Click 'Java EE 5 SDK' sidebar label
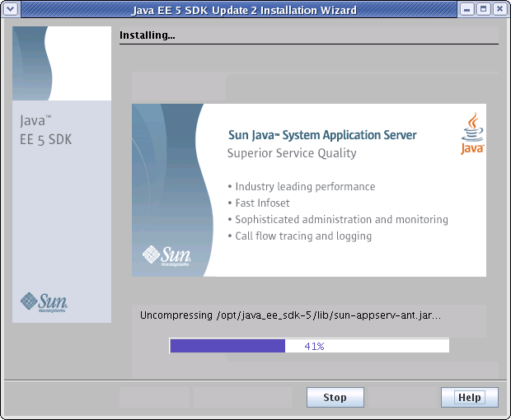Screen dimensions: 511x420 [45, 130]
